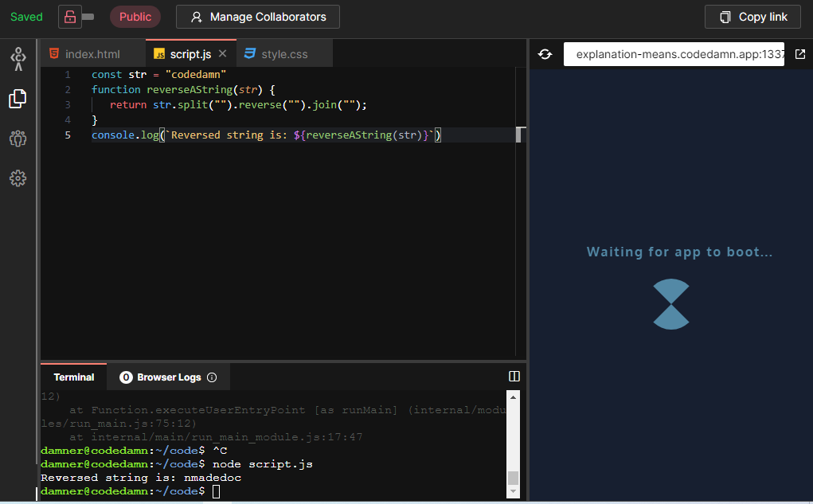
Task: Click line number 5 in editor
Action: 68,135
